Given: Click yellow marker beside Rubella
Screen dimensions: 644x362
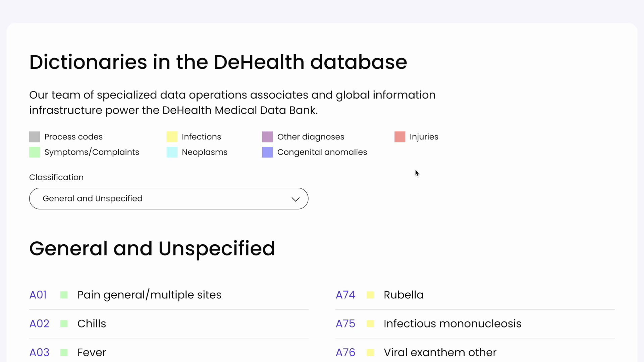Looking at the screenshot, I should click(370, 295).
